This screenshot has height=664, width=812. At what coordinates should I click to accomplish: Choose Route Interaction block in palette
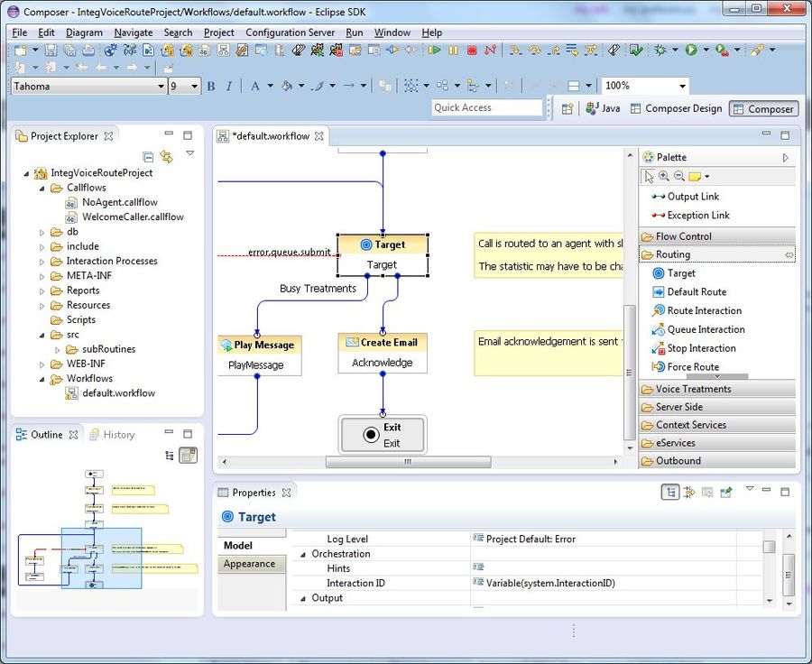[x=697, y=310]
